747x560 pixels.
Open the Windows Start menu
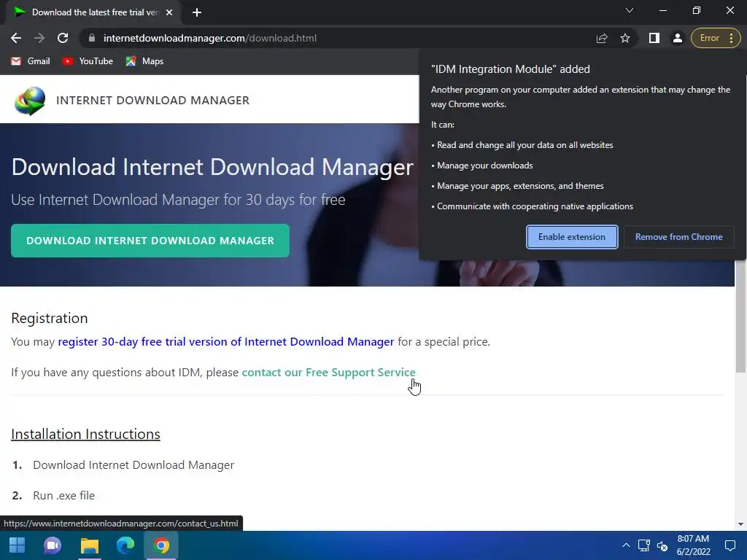tap(18, 545)
